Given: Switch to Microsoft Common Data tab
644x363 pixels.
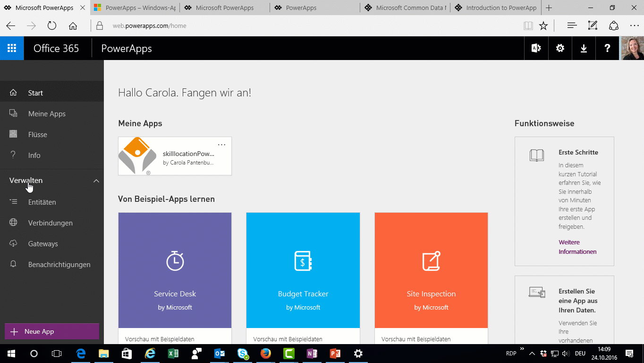Looking at the screenshot, I should 406,8.
